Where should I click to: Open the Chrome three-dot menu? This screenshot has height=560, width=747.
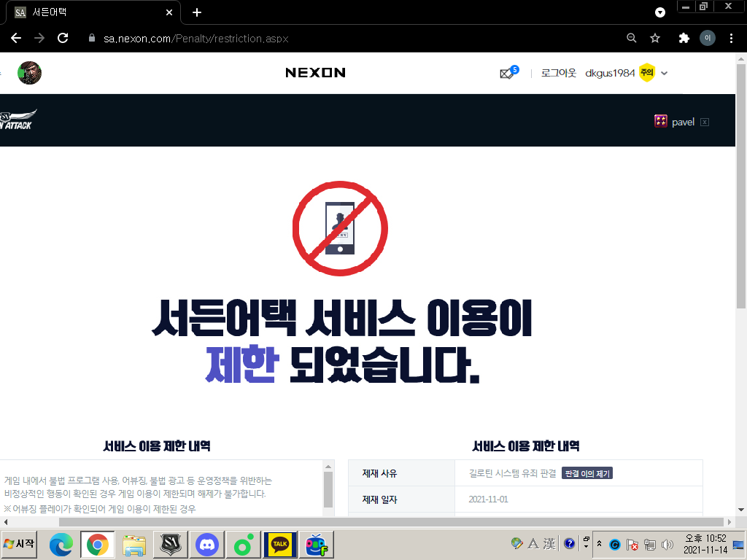tap(732, 38)
